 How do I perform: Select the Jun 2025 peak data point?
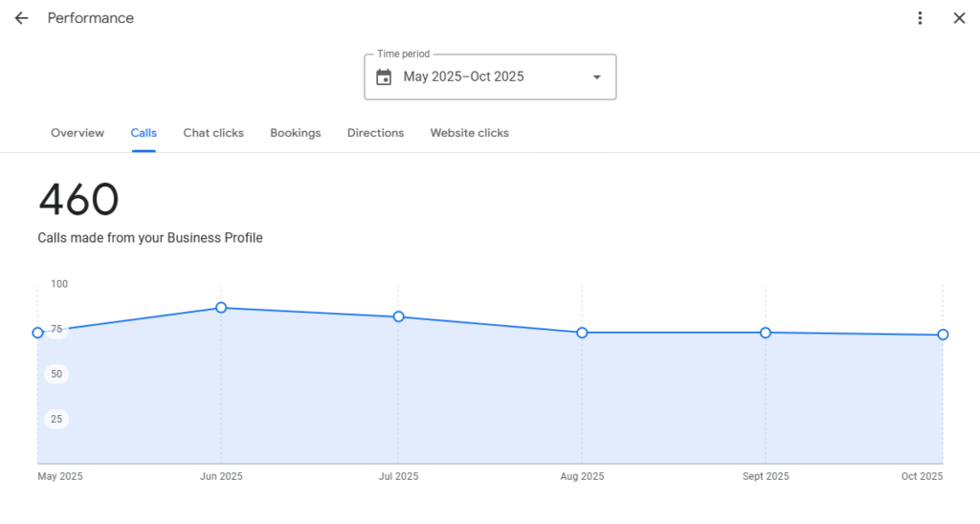tap(221, 308)
